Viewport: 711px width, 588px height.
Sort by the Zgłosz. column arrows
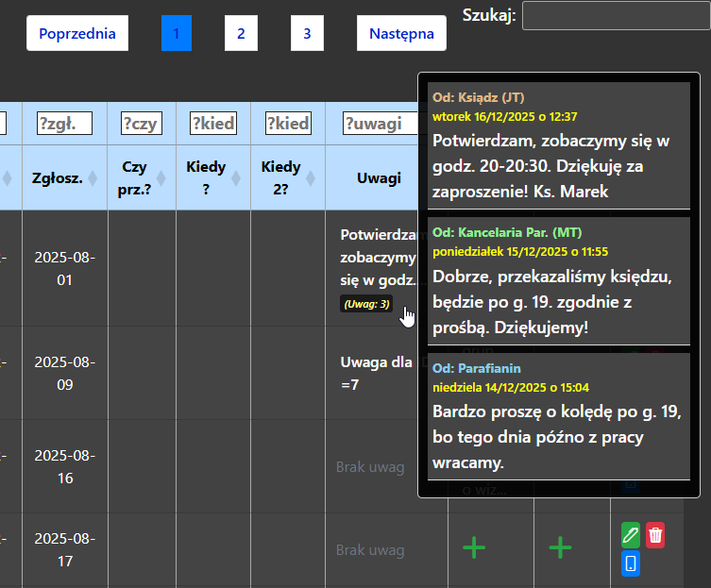click(x=93, y=177)
